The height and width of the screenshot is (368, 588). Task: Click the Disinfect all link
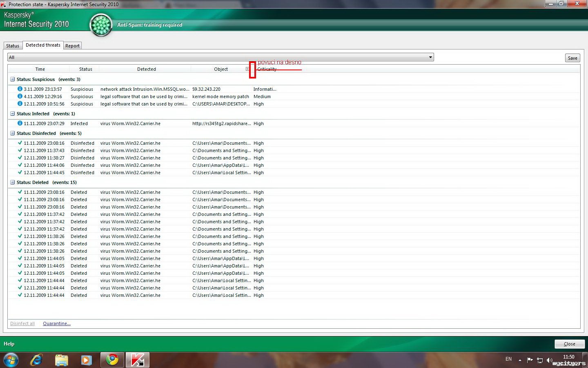click(22, 323)
